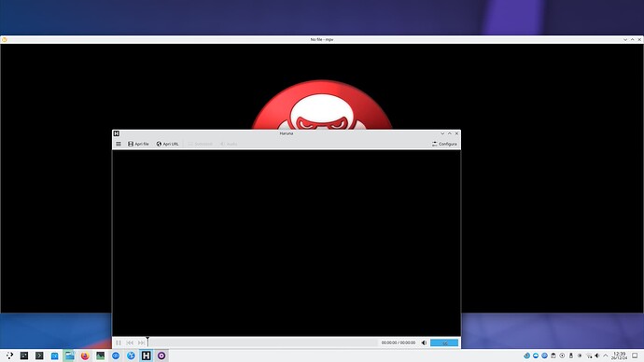This screenshot has height=362, width=644.
Task: Click the 00:00:00 / 00:00:00 time label
Action: point(398,342)
